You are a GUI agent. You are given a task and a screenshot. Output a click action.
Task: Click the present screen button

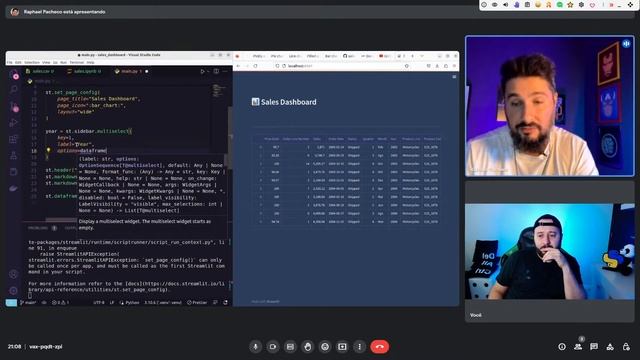342,347
